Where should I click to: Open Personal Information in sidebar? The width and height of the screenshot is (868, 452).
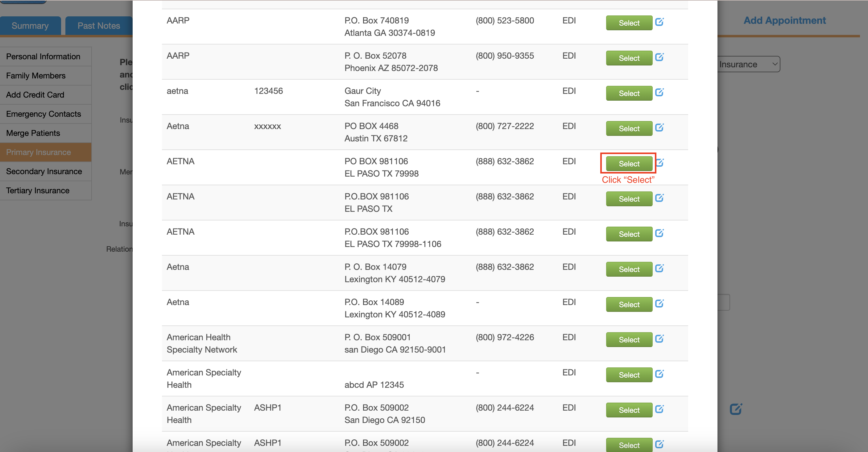(x=45, y=56)
